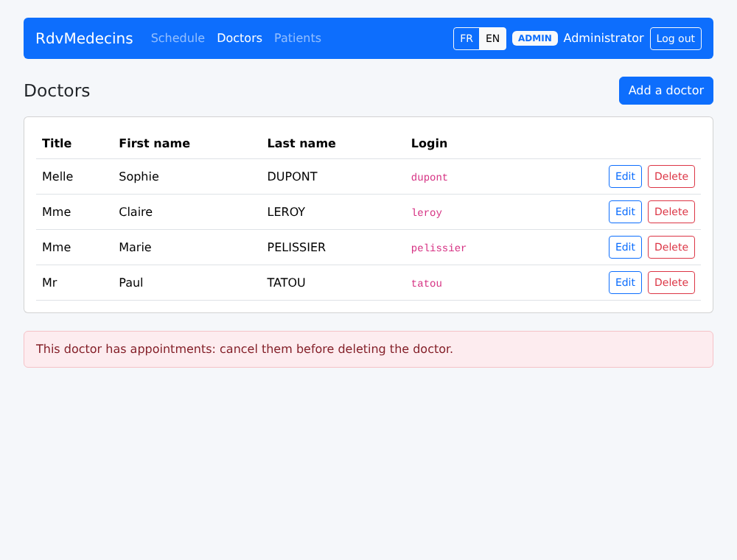Edit doctor Sophie DUPONT
The image size is (737, 560).
[625, 176]
